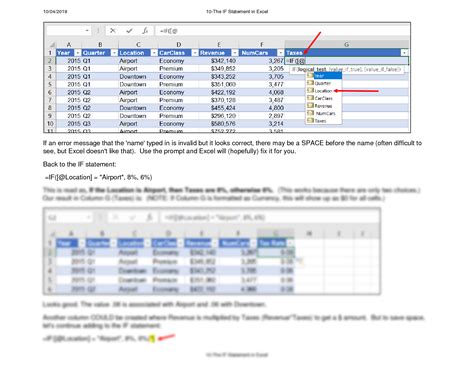Image resolution: width=474 pixels, height=366 pixels.
Task: Click the NumCars cell showing 3,705
Action: click(262, 76)
